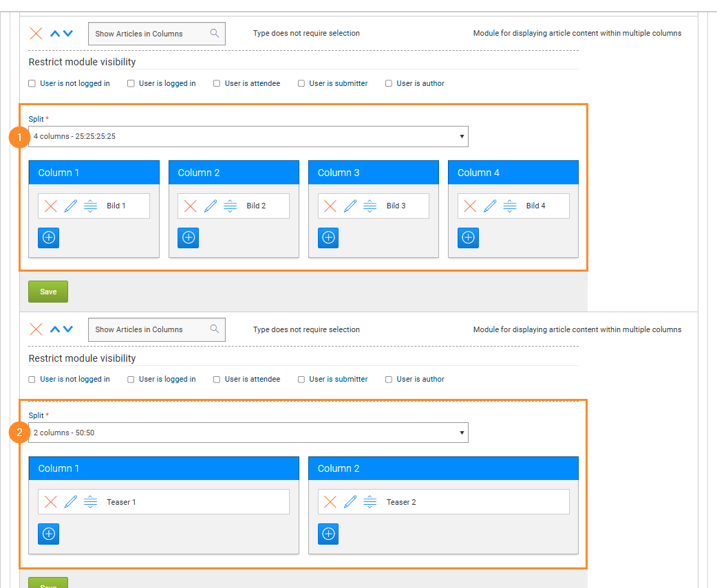Delete the first Show Articles in Columns module
Image resolution: width=717 pixels, height=588 pixels.
(36, 33)
